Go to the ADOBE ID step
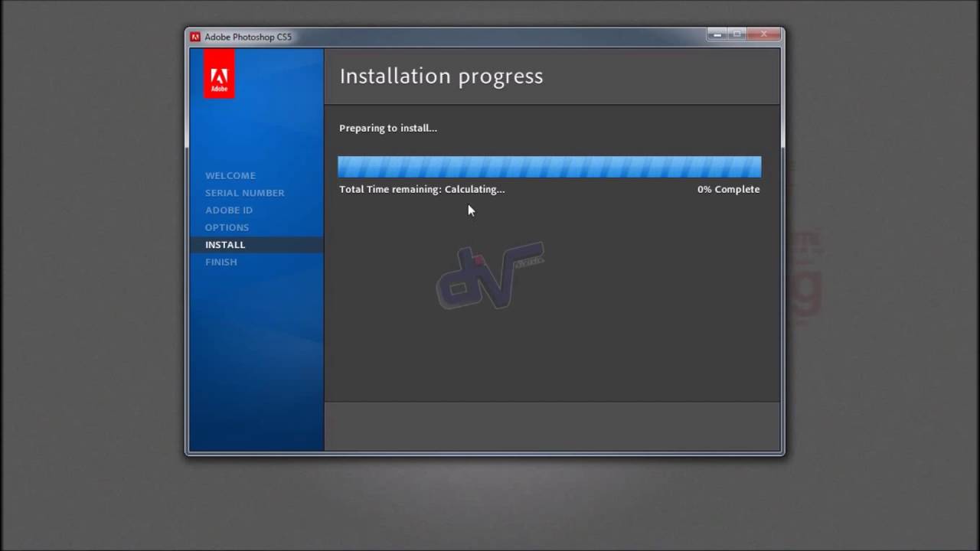This screenshot has height=551, width=980. (229, 210)
